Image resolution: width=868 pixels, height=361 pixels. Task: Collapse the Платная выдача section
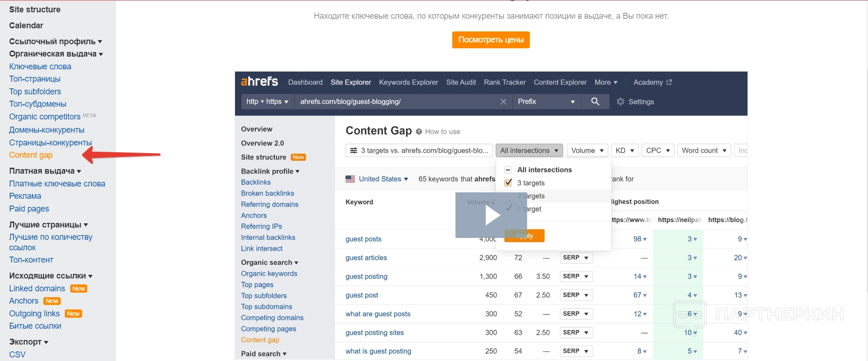pyautogui.click(x=45, y=171)
